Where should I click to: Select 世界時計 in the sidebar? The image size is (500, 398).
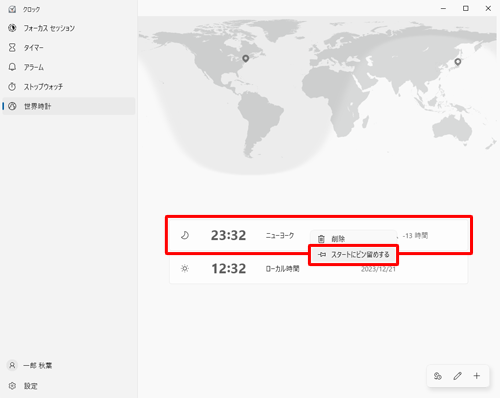pyautogui.click(x=68, y=106)
